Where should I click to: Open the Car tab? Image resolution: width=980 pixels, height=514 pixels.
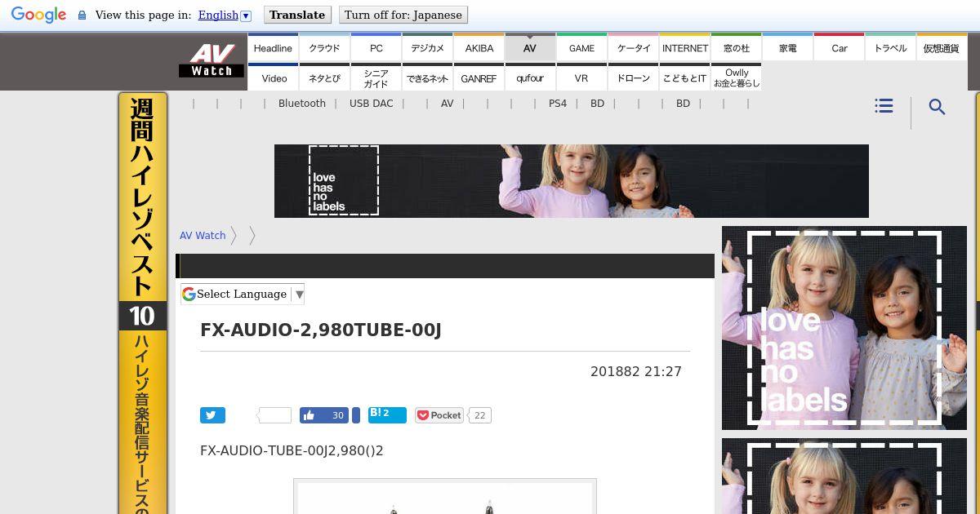click(839, 47)
